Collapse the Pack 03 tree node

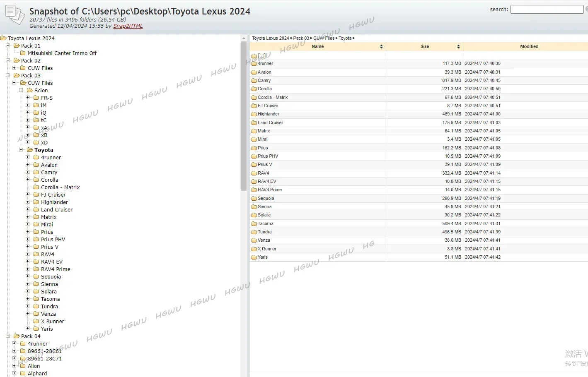tap(7, 75)
